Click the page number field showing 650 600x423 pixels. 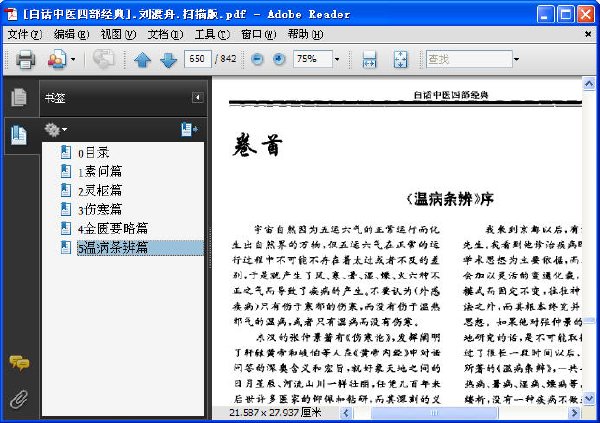coord(197,59)
